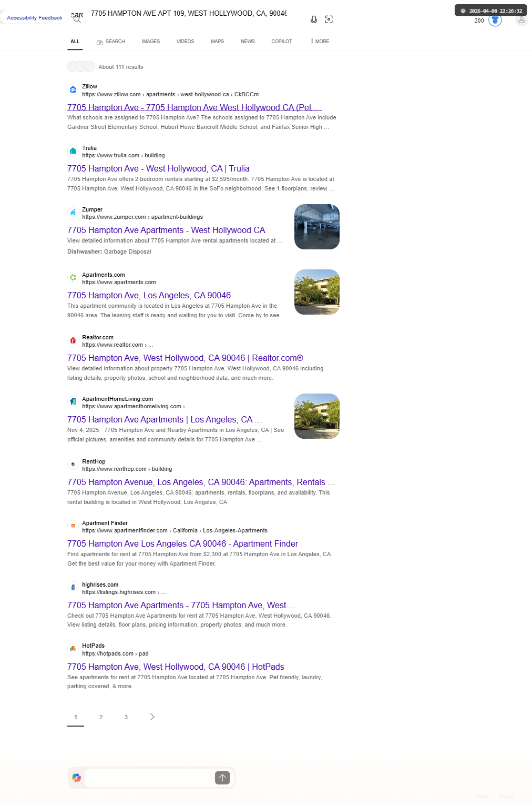Click the renthop.com URL breadcrumb
This screenshot has height=806, width=532.
coord(127,469)
